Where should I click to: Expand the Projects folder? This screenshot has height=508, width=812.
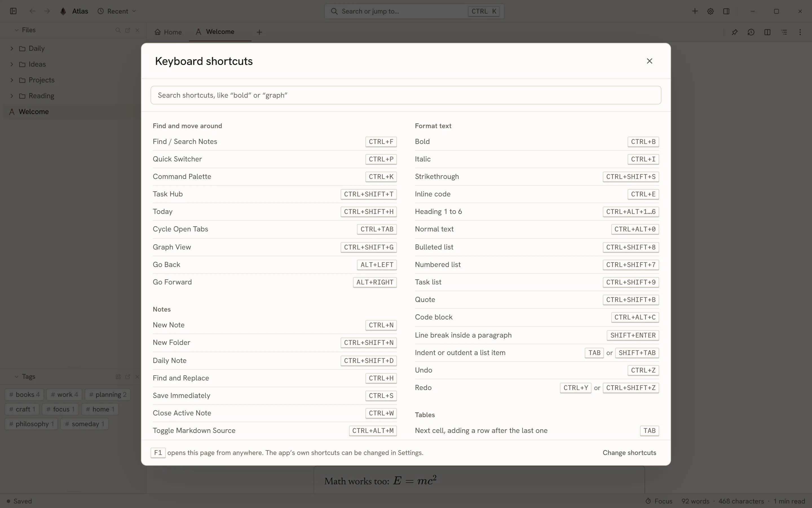coord(12,80)
